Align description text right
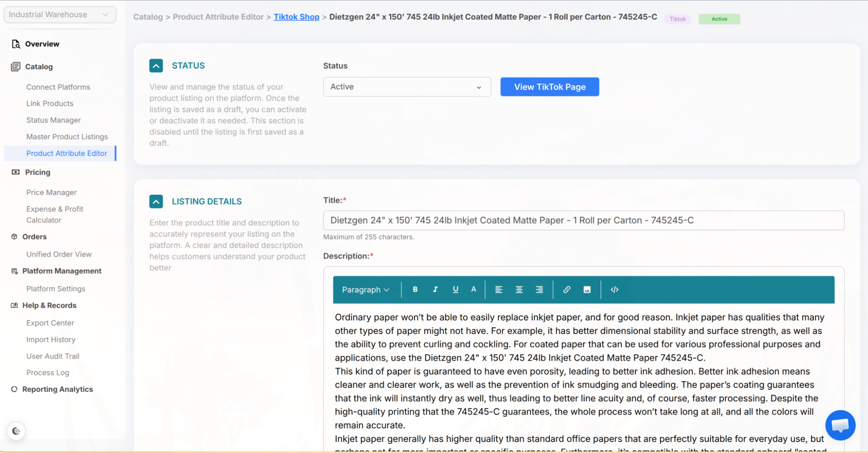 [x=539, y=289]
